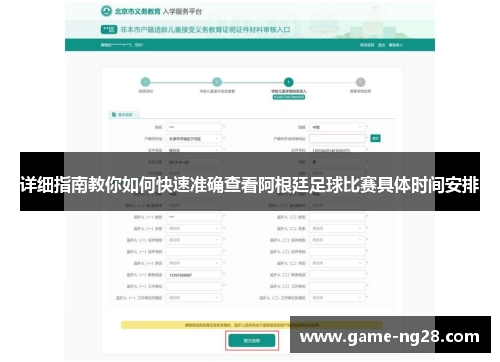Open the 监护人(二) 学历 dropdown
500x362 pixels.
pos(337,263)
